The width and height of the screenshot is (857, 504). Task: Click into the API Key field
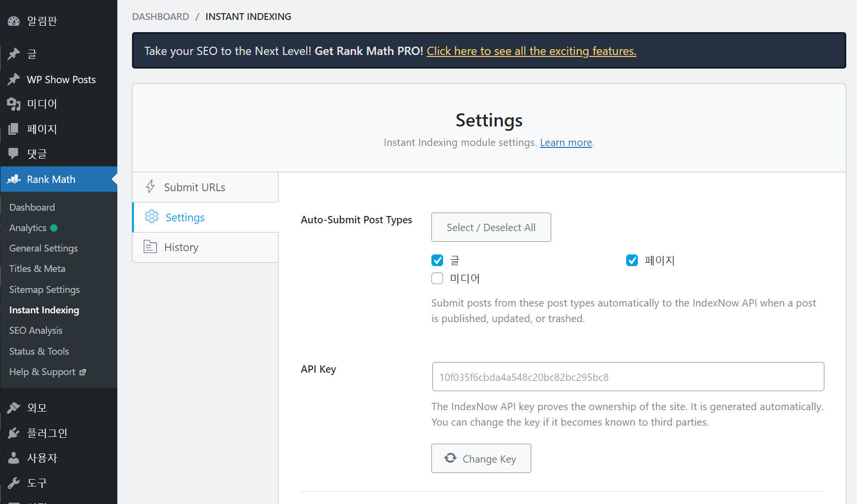tap(628, 377)
